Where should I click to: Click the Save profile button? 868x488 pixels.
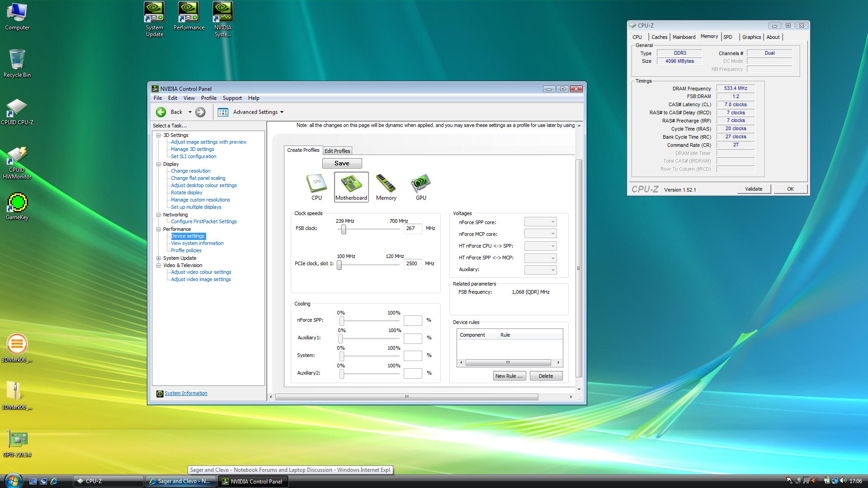pos(342,163)
